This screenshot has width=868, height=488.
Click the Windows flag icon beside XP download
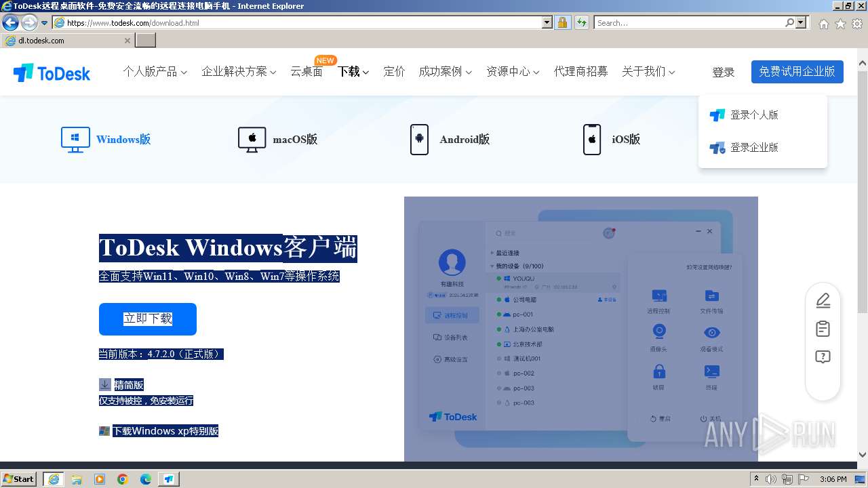click(104, 431)
